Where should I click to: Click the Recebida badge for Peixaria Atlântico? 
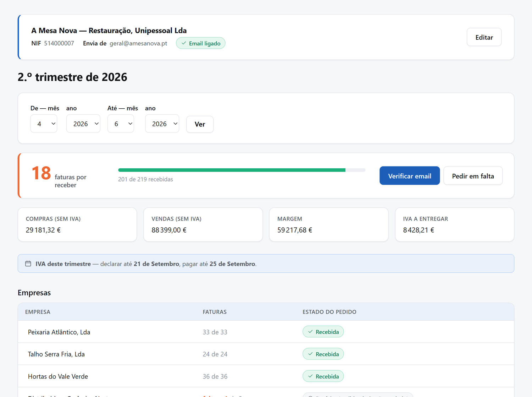[x=323, y=332]
